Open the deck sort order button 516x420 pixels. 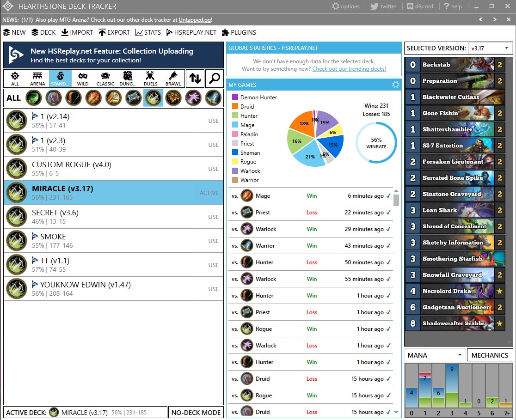[x=195, y=79]
